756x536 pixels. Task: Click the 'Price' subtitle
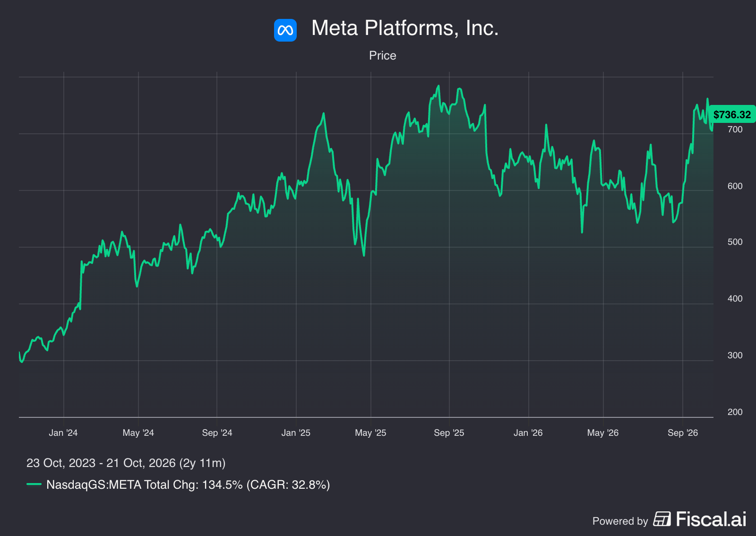coord(383,55)
